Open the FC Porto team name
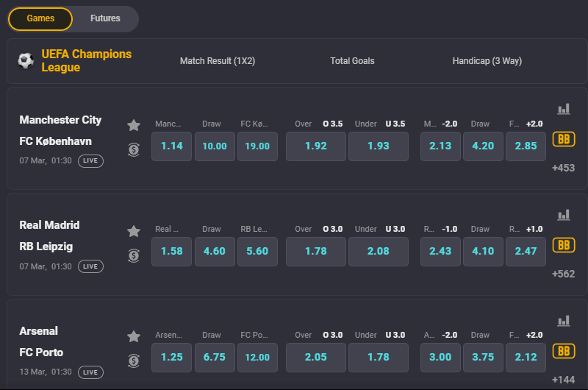Viewport: 588px width, 390px height. click(41, 352)
